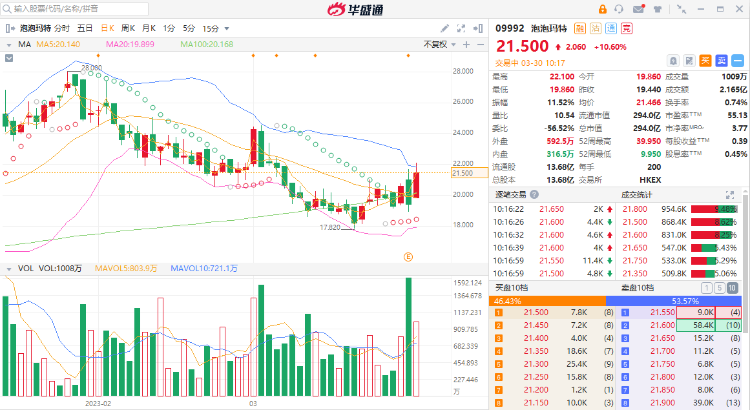750x410 pixels.
Task: Select the 15分 fifteen-minute chart
Action: click(x=210, y=29)
